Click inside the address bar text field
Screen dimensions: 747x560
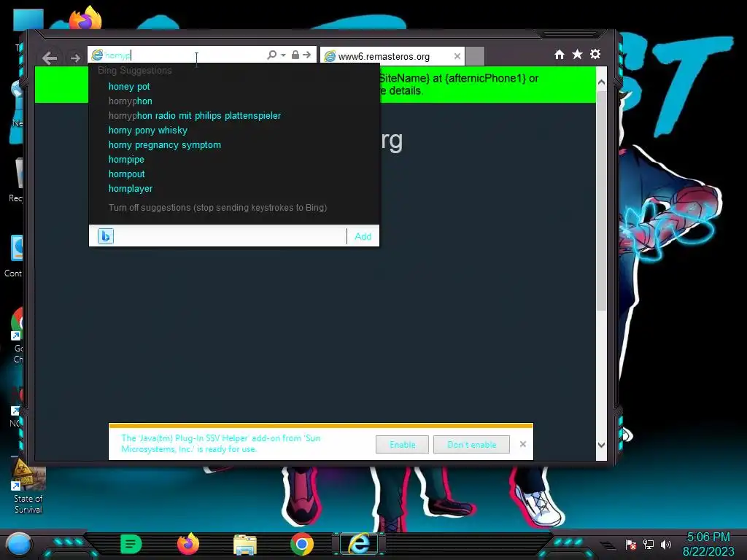(183, 55)
